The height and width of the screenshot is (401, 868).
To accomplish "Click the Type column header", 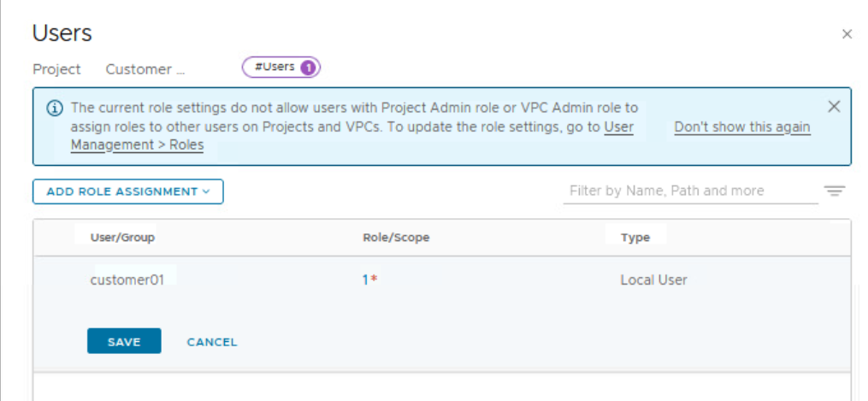I will point(635,237).
